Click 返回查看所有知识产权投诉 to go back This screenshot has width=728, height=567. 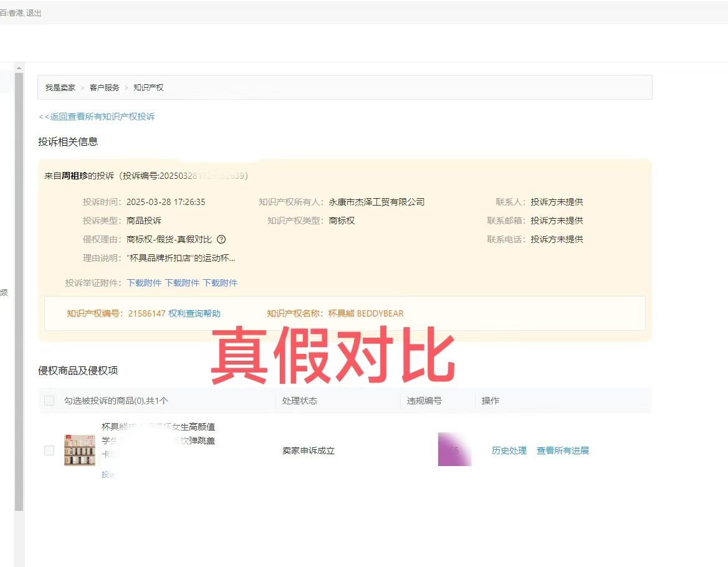click(97, 117)
